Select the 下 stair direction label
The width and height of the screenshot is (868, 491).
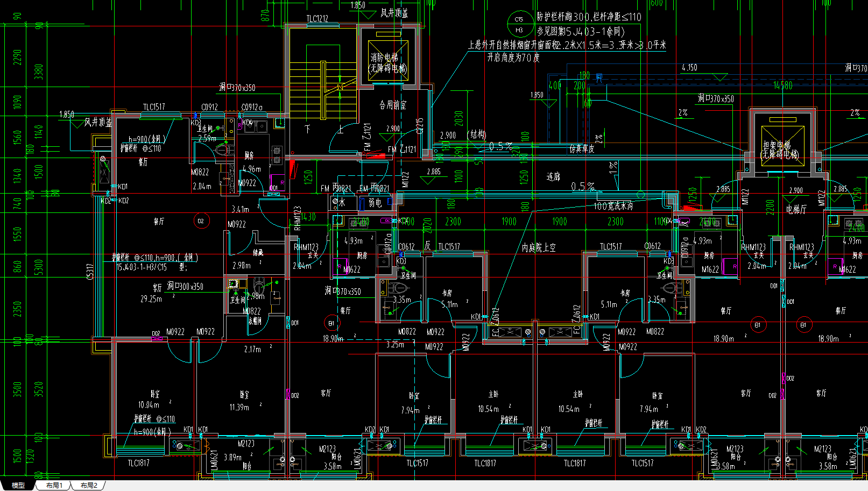click(x=307, y=129)
